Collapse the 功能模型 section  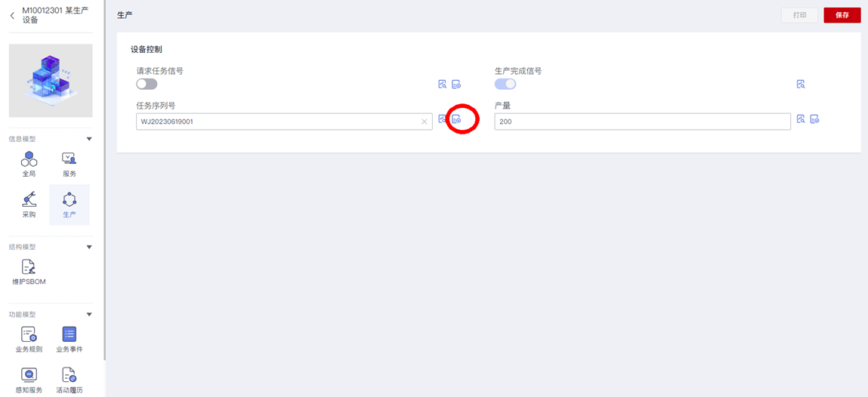tap(89, 315)
